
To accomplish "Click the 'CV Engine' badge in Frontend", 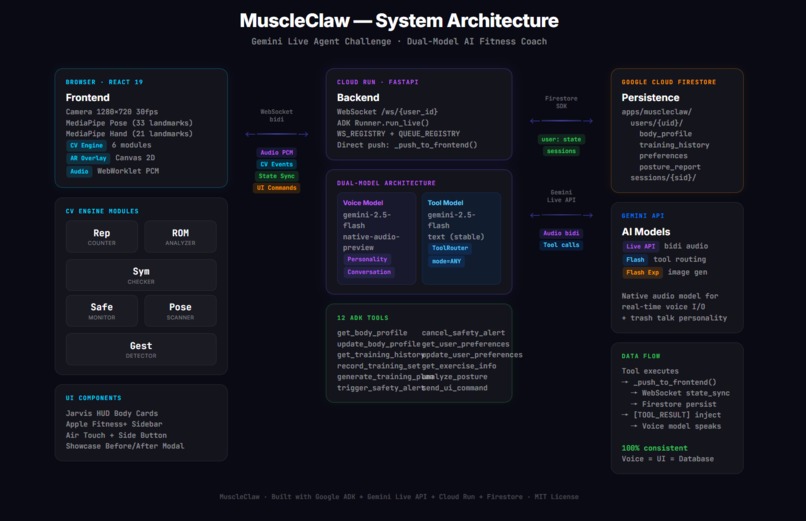I will [x=86, y=145].
